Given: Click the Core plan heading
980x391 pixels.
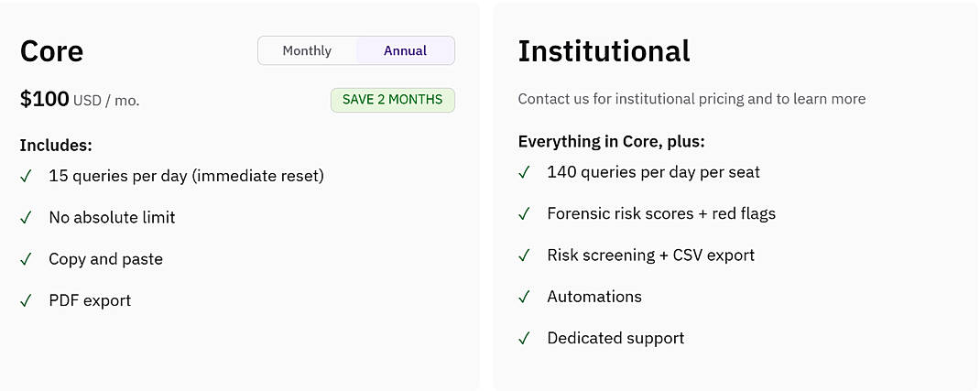Looking at the screenshot, I should click(51, 51).
